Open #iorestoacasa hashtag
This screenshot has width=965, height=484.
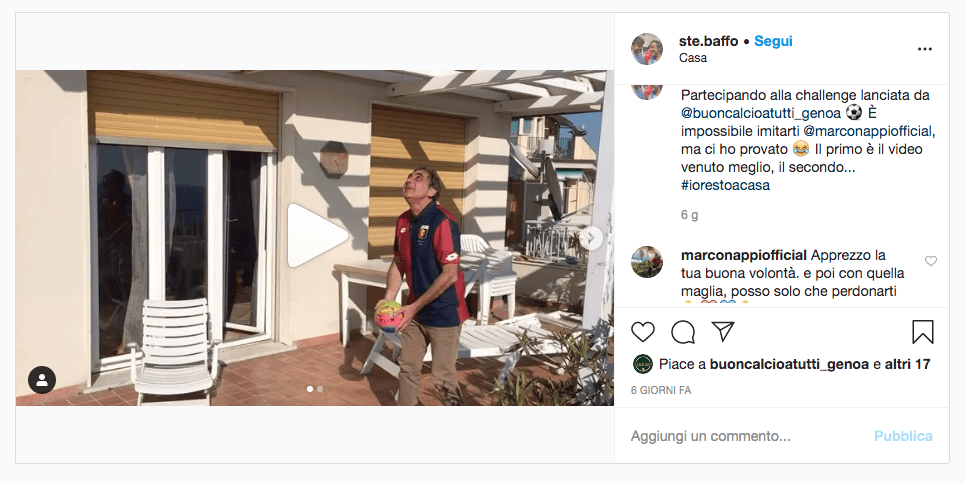[725, 184]
